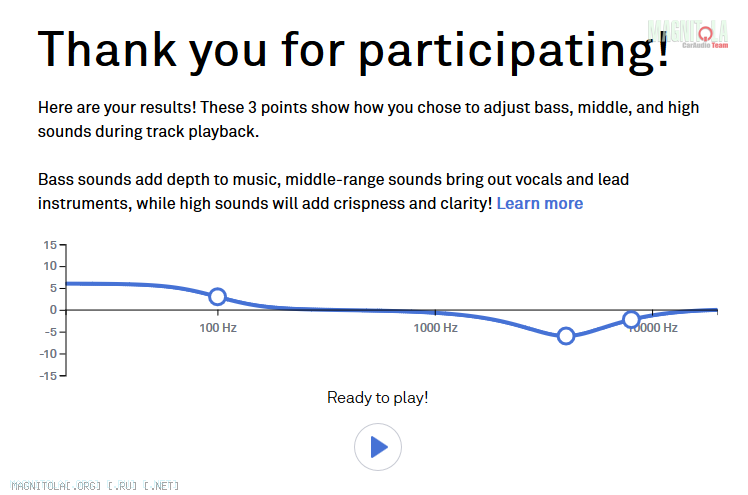The image size is (748, 495).
Task: Click the Ready to play! status text
Action: click(x=378, y=397)
